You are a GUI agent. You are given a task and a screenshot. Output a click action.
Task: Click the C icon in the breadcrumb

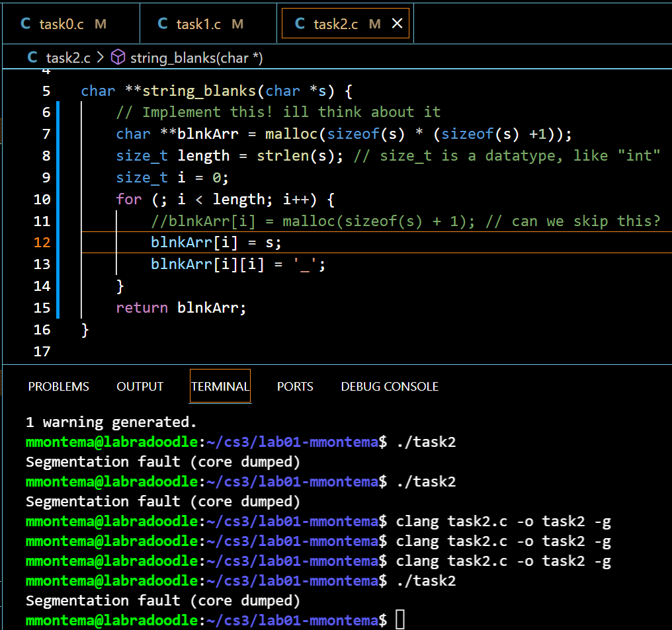[x=32, y=58]
